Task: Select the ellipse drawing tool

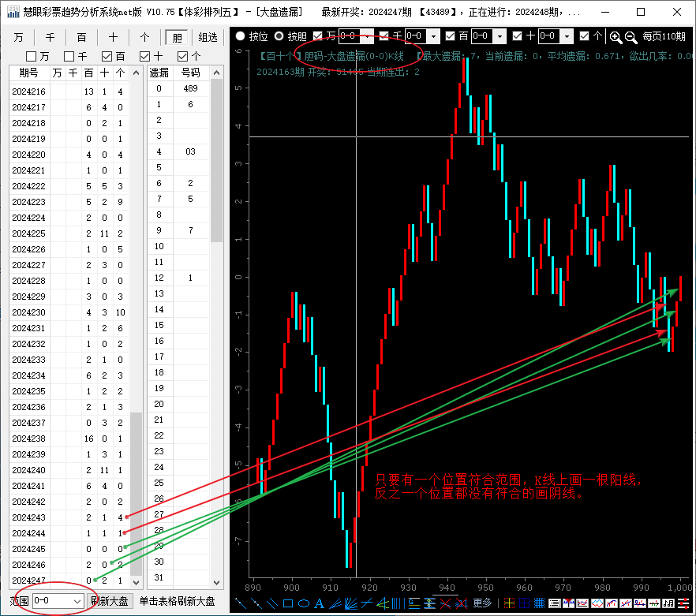Action: tap(303, 603)
